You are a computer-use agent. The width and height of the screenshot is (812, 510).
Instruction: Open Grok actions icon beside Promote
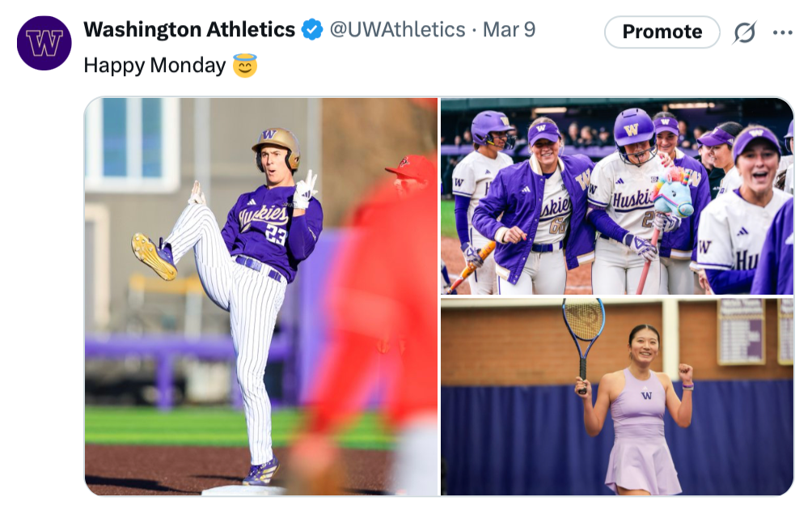[744, 32]
